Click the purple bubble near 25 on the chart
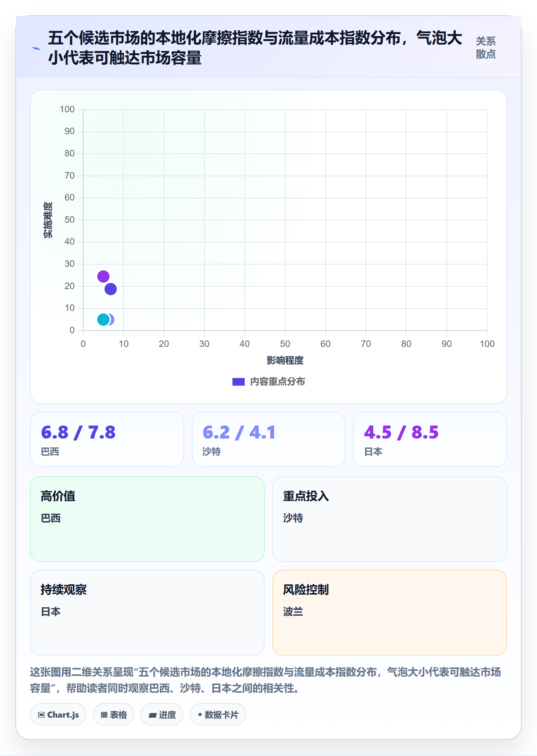The width and height of the screenshot is (537, 756). [103, 276]
